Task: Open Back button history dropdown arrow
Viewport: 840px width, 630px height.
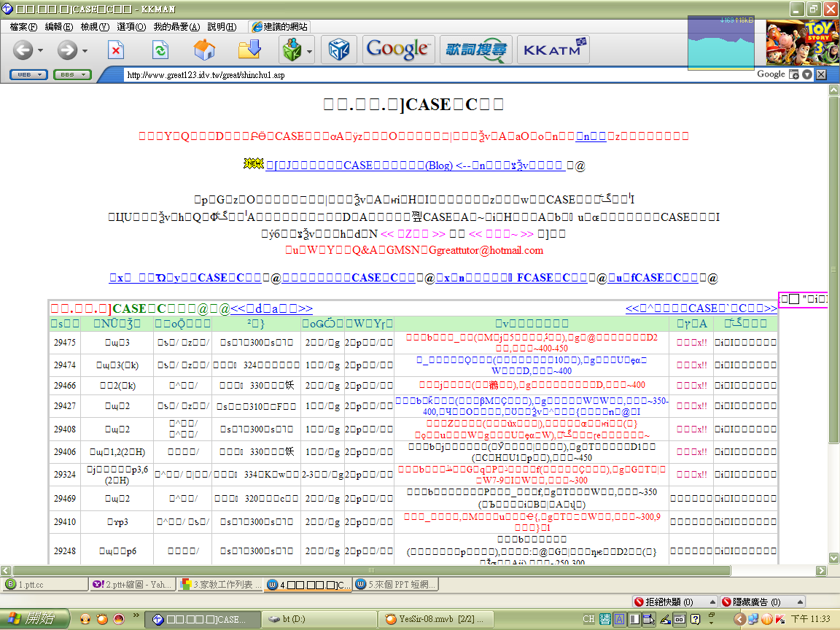Action: pyautogui.click(x=41, y=51)
